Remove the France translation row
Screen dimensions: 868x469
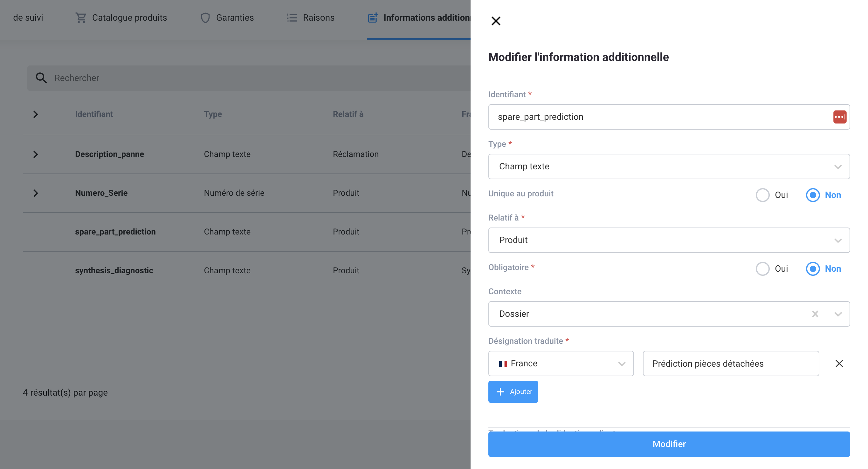click(x=839, y=364)
